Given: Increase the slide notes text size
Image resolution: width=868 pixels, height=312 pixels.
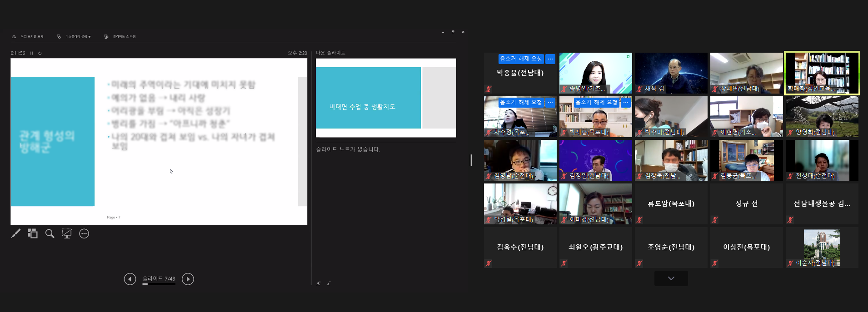Looking at the screenshot, I should point(318,283).
